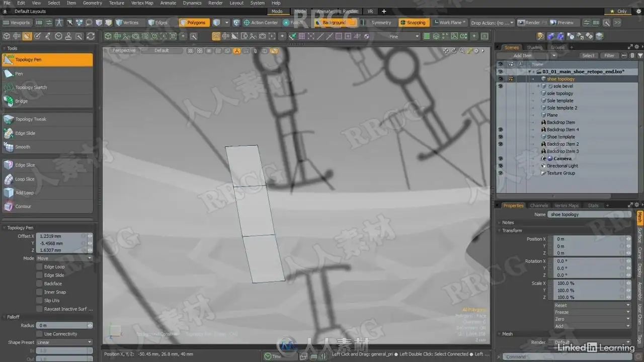Switch to the Vertex Maps tab
644x362 pixels.
[x=567, y=206]
